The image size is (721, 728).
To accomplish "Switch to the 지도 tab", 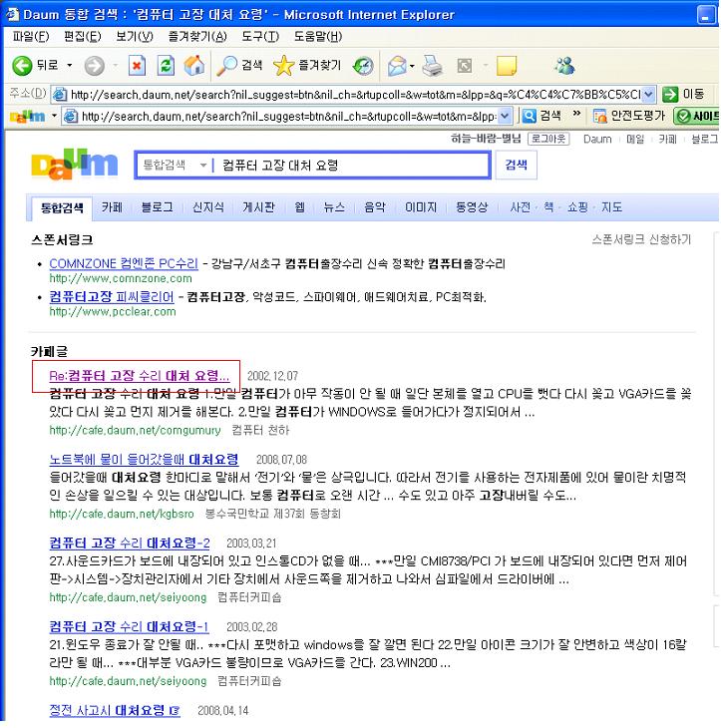I will pyautogui.click(x=612, y=207).
